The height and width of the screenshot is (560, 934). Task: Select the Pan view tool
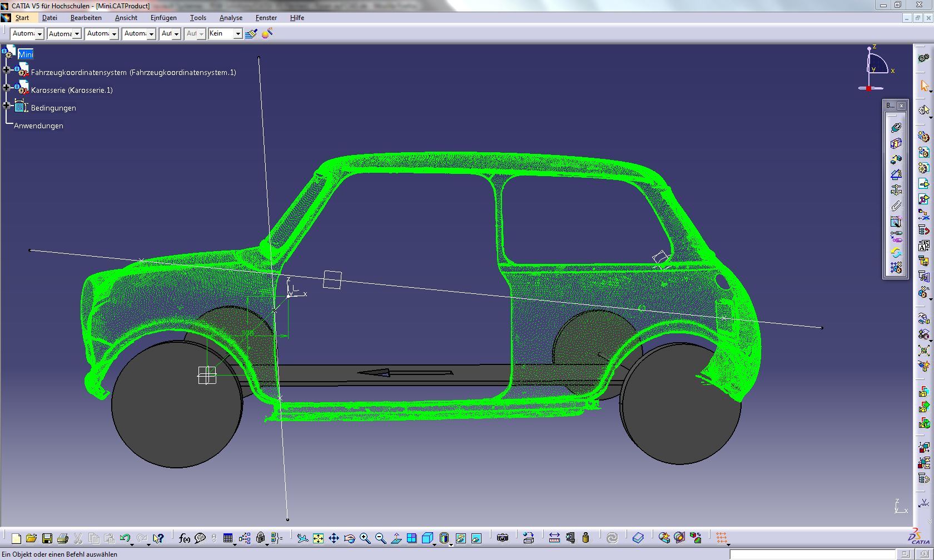click(334, 538)
